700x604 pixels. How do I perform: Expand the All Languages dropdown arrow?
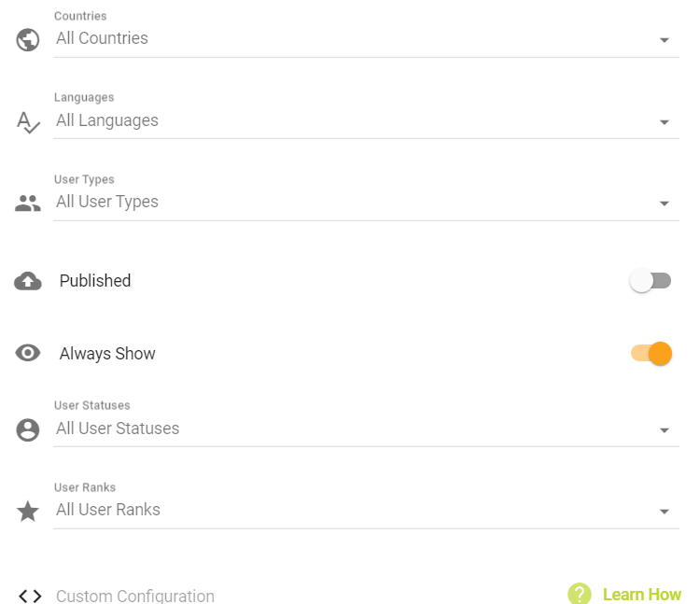(x=665, y=122)
